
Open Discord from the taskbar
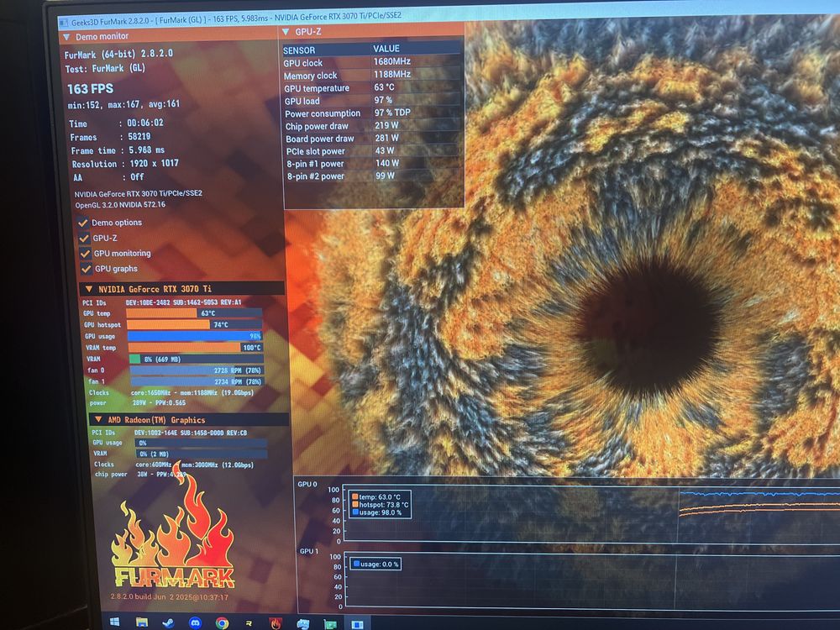pos(196,622)
